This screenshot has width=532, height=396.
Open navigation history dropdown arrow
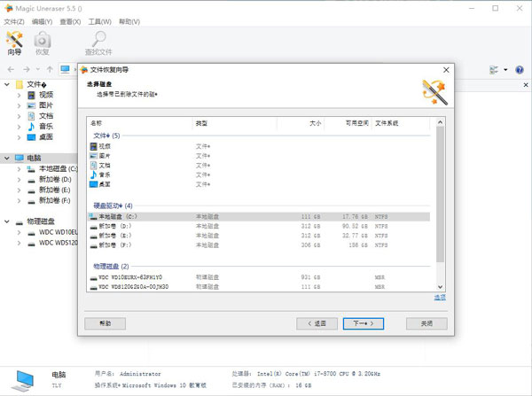tap(38, 69)
